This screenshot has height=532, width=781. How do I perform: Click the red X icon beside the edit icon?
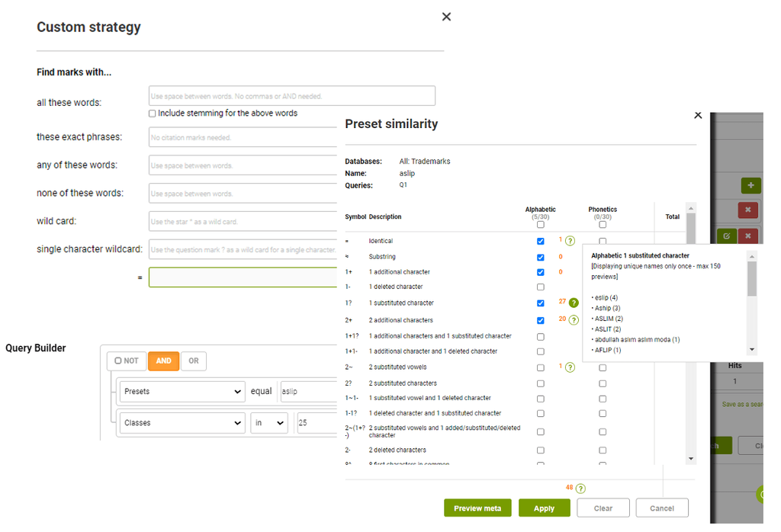[x=748, y=236]
